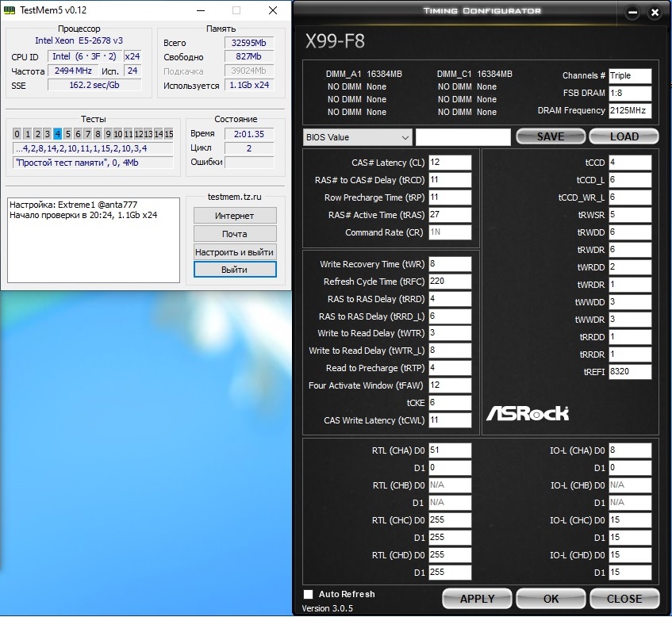The image size is (672, 617).
Task: Click the Channels # field showing Triple
Action: 630,76
